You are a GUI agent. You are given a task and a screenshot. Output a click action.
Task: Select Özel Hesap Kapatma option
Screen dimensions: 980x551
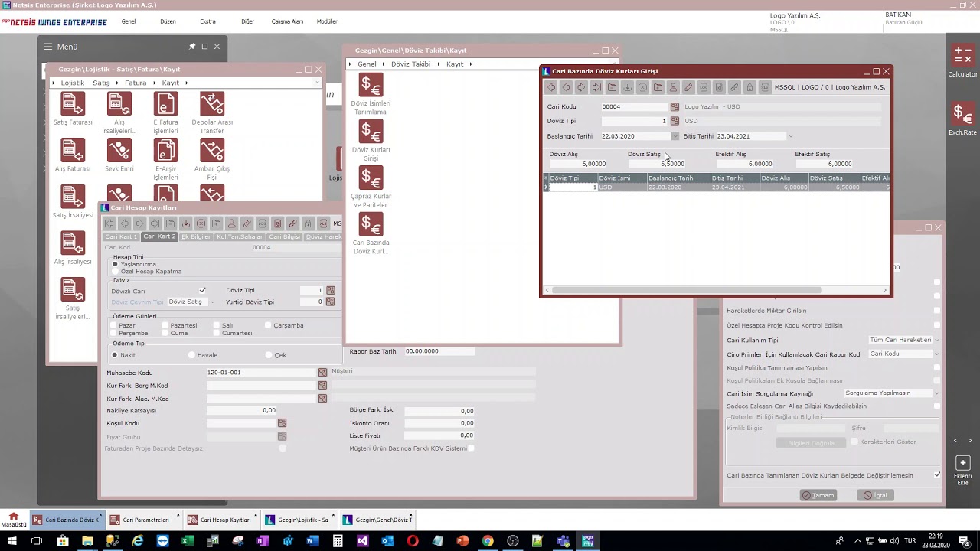(x=116, y=272)
